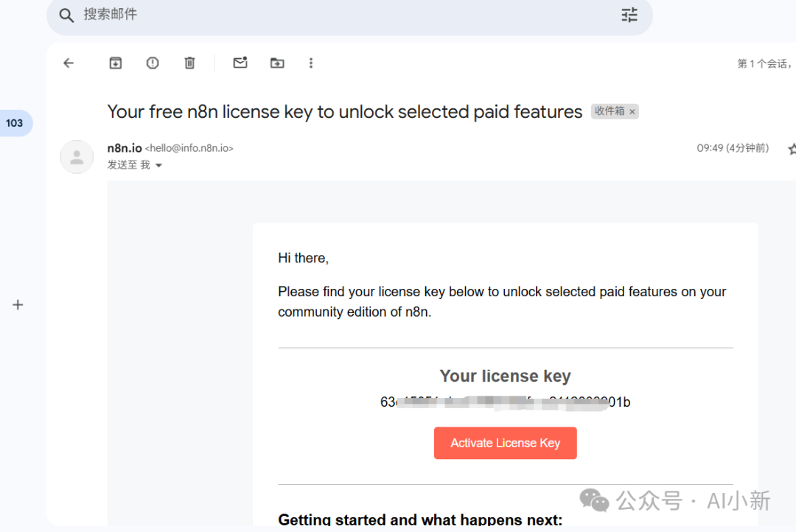Mark email as unread
Screen dimensions: 796x532
pos(240,63)
